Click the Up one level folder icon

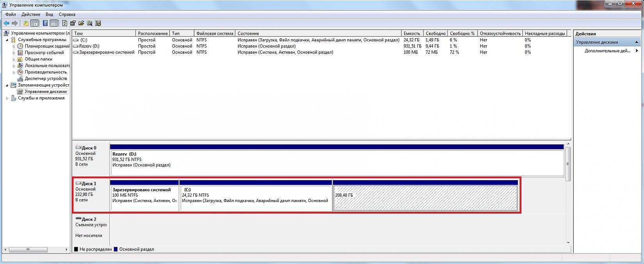click(26, 23)
